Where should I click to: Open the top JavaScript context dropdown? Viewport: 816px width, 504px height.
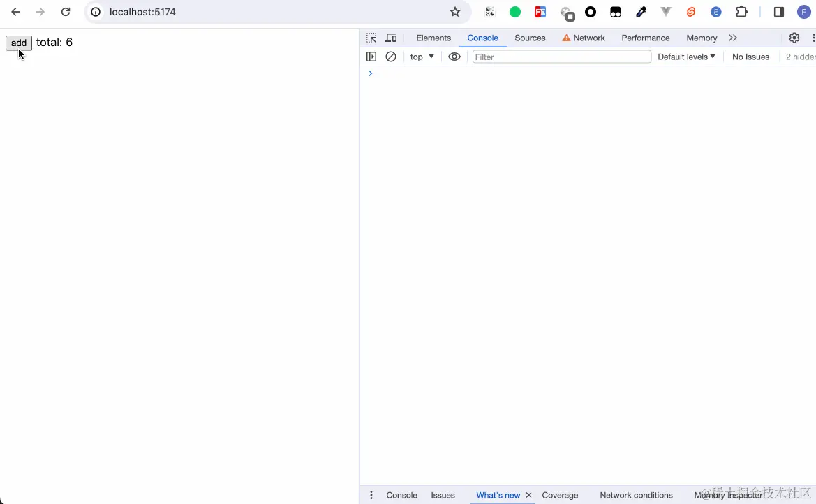pos(422,57)
